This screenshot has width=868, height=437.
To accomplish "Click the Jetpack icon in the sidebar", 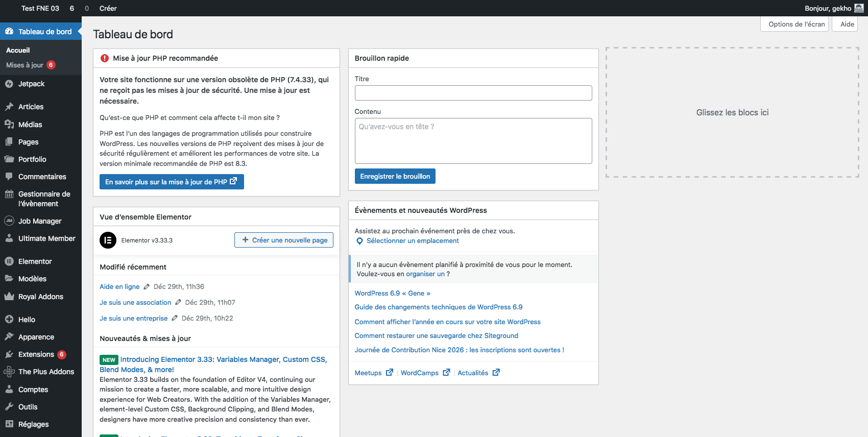I will click(9, 84).
